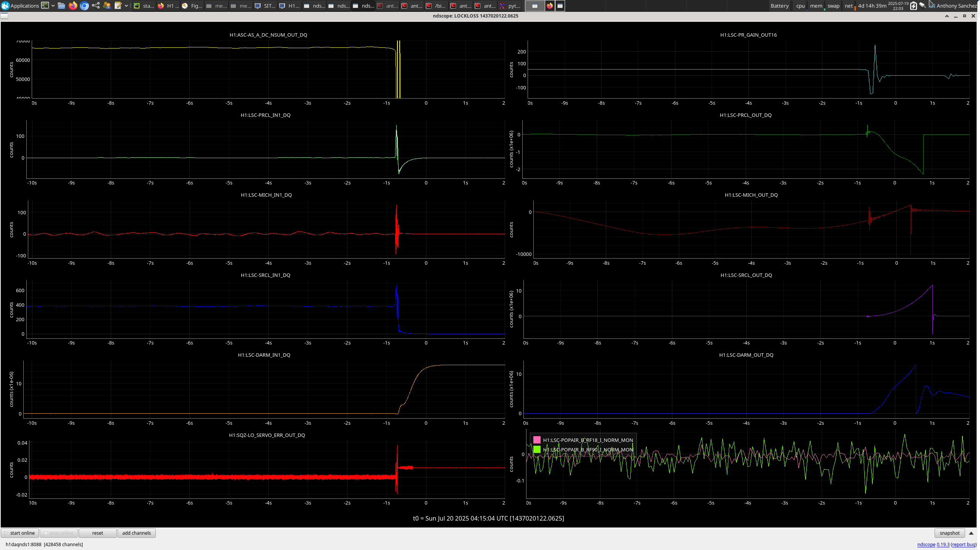Open the file manager folder icon
The height and width of the screenshot is (550, 980).
coord(61,6)
